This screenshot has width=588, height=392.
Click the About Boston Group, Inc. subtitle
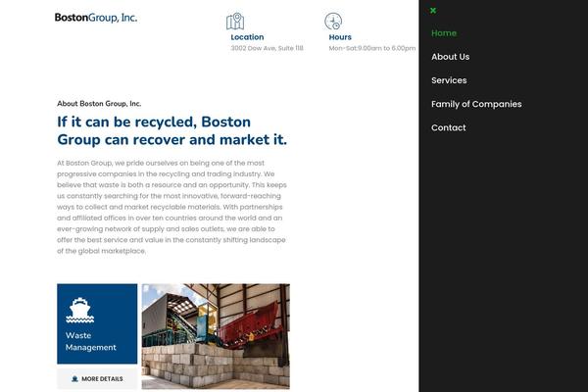coord(99,104)
